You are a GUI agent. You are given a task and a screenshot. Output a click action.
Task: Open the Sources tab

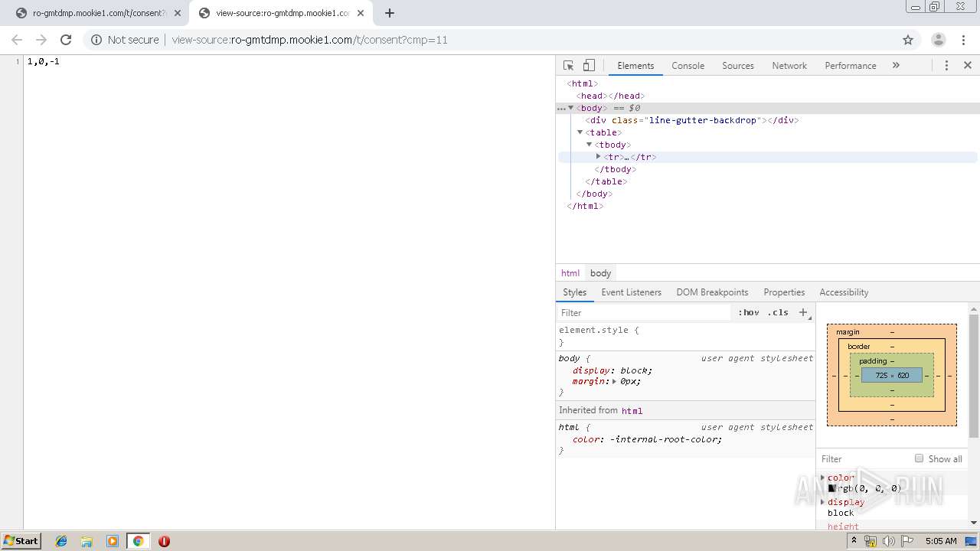738,66
